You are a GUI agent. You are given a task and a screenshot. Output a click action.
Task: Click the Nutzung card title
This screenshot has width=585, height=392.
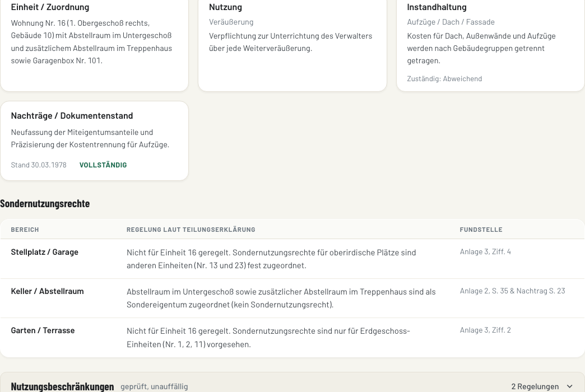(225, 7)
